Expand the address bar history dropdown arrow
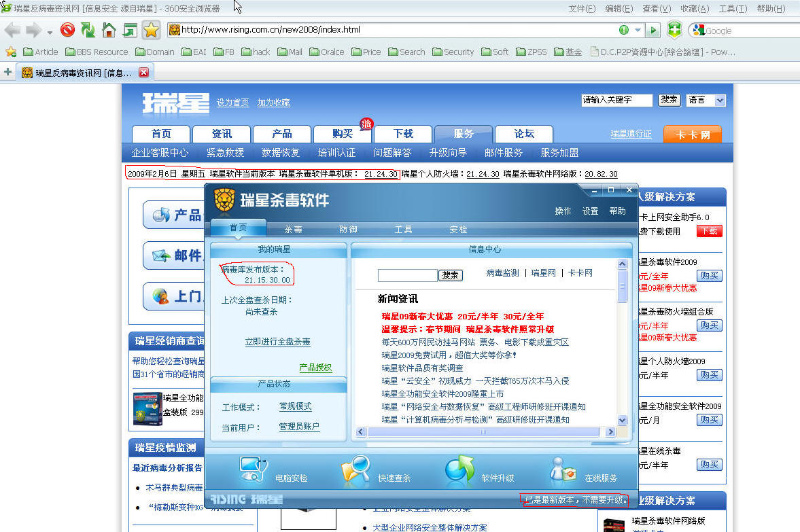 click(x=638, y=30)
